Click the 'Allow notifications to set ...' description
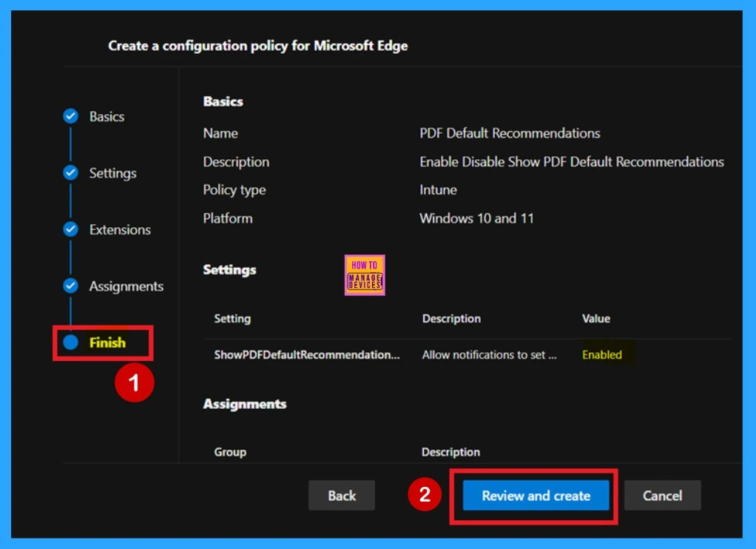Screen dimensions: 756x549 click(x=489, y=355)
